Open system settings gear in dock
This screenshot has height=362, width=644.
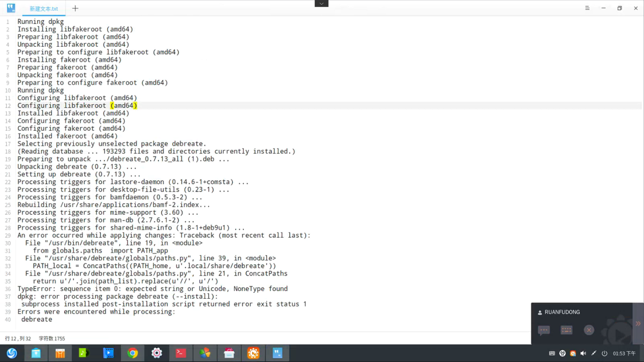click(x=157, y=353)
